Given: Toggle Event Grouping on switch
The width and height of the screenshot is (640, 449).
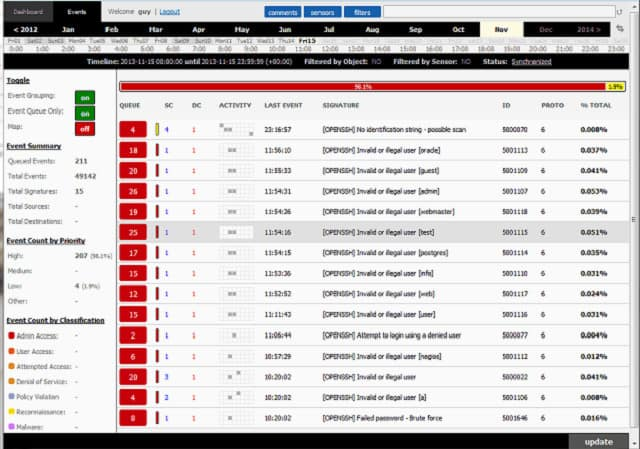Looking at the screenshot, I should click(85, 98).
